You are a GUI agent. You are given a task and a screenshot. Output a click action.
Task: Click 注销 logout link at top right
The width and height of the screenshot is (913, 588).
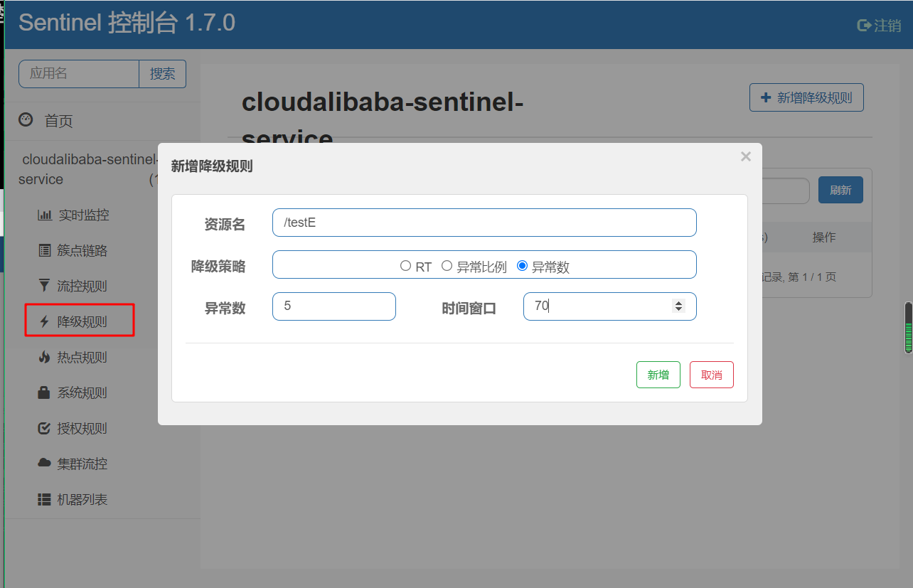click(x=880, y=26)
